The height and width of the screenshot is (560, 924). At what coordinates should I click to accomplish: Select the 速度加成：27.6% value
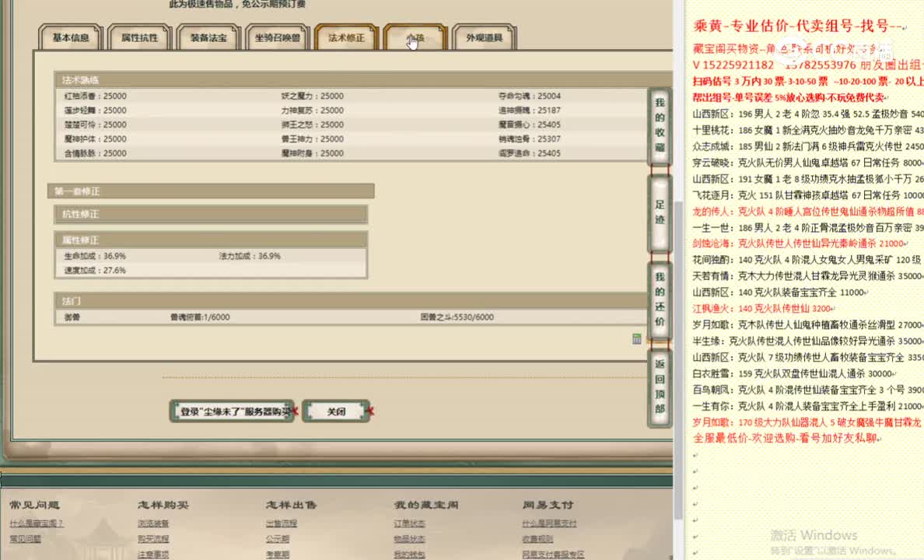(95, 270)
